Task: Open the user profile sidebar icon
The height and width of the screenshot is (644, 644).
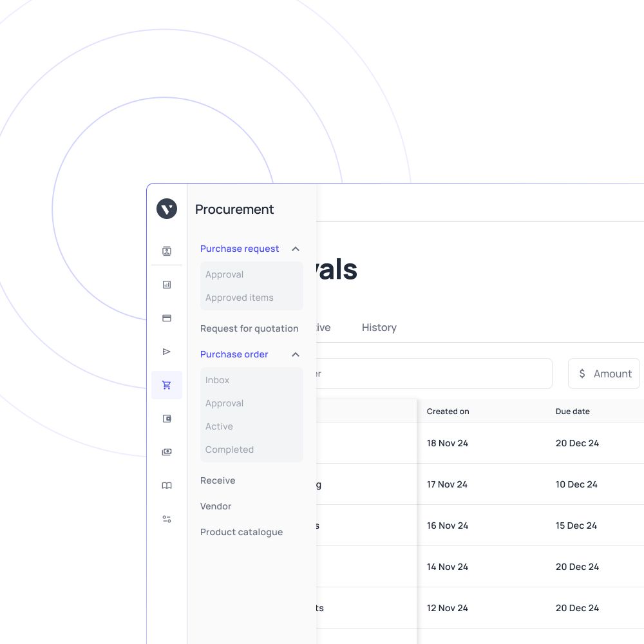Action: click(167, 251)
